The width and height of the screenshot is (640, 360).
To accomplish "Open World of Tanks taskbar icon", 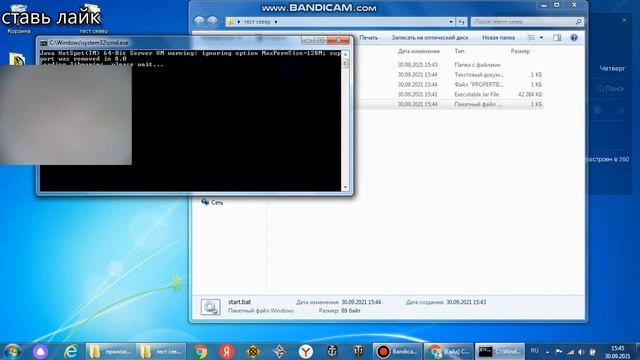I will click(358, 351).
